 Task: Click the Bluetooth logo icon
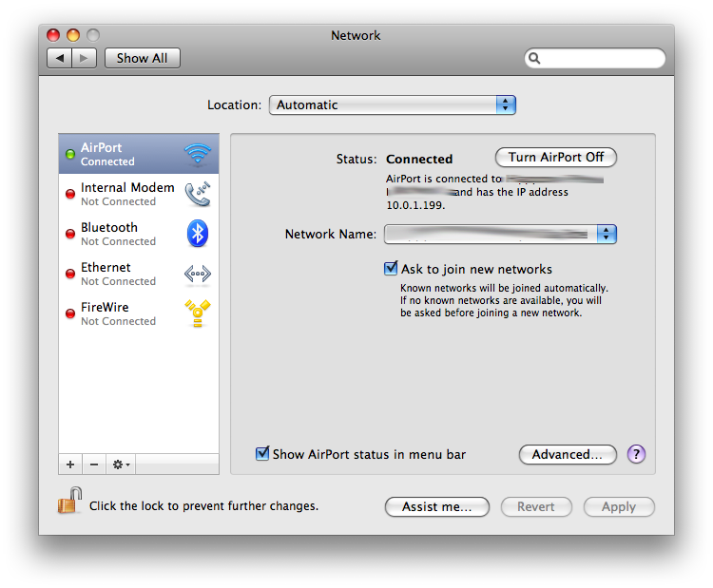tap(198, 234)
